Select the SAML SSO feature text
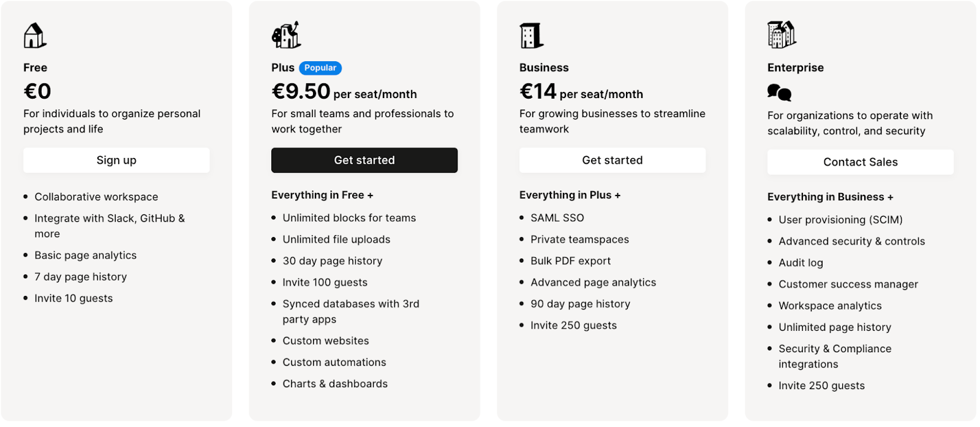The height and width of the screenshot is (427, 980). pyautogui.click(x=557, y=218)
